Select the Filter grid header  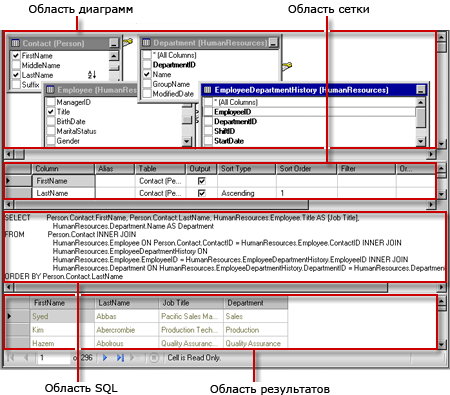pyautogui.click(x=367, y=169)
